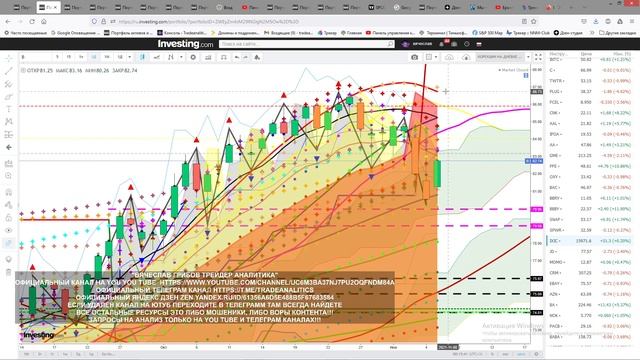The image size is (640, 360).
Task: Expand the time interval dropdown arrow
Action: point(130,57)
